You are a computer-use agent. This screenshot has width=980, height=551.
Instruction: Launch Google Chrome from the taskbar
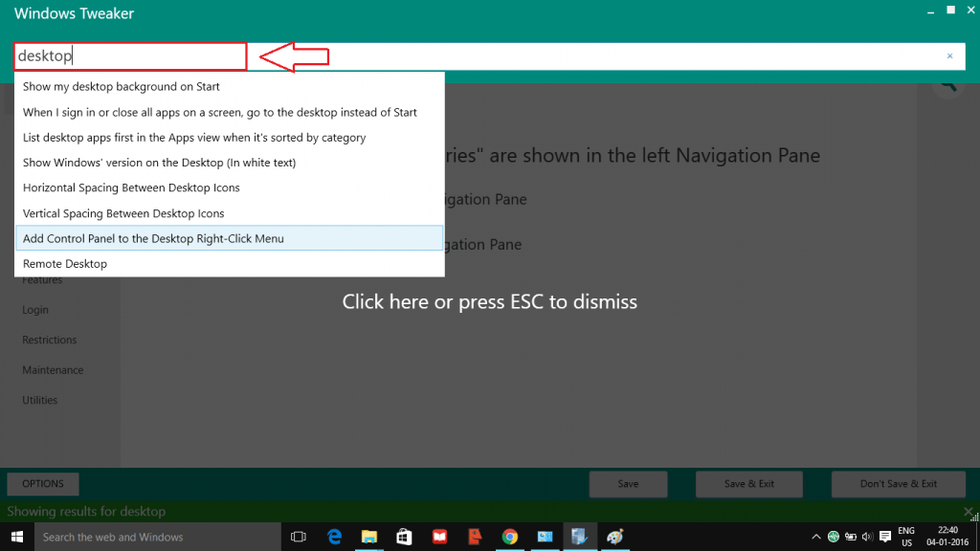(510, 537)
